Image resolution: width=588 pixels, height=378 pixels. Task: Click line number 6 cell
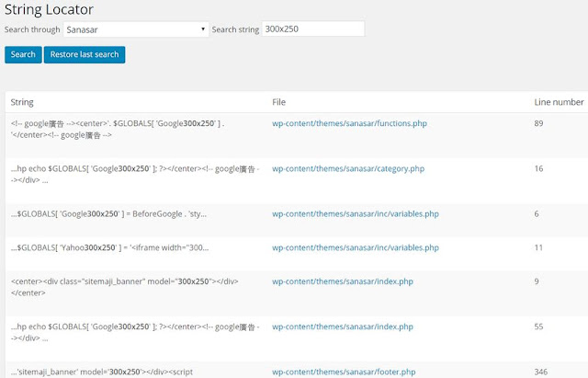point(537,213)
